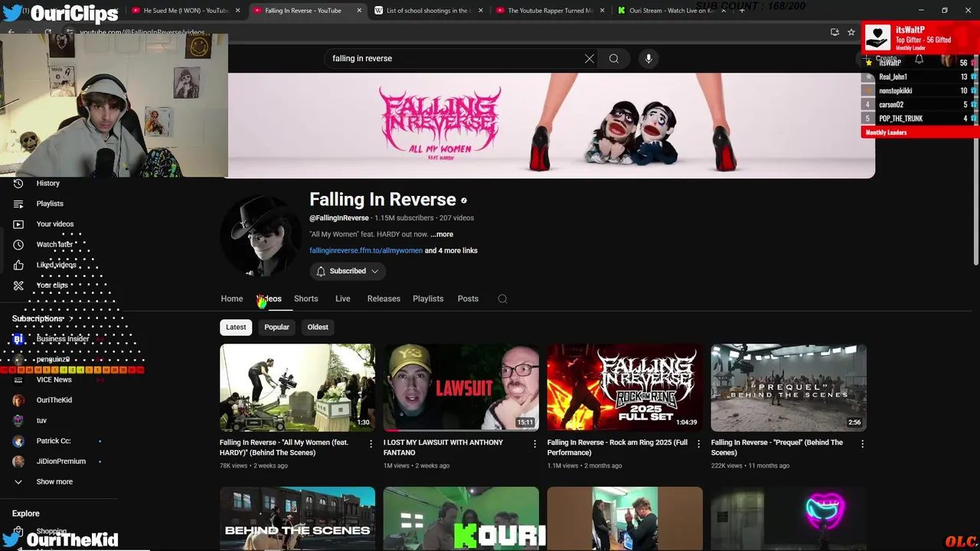
Task: Open Rock am Ring 2025 Full Set thumbnail
Action: click(625, 387)
